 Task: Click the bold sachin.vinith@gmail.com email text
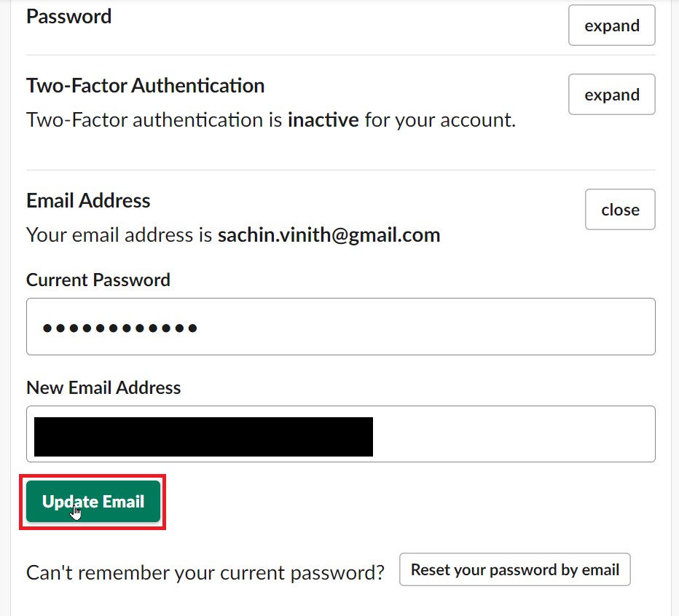click(x=329, y=235)
